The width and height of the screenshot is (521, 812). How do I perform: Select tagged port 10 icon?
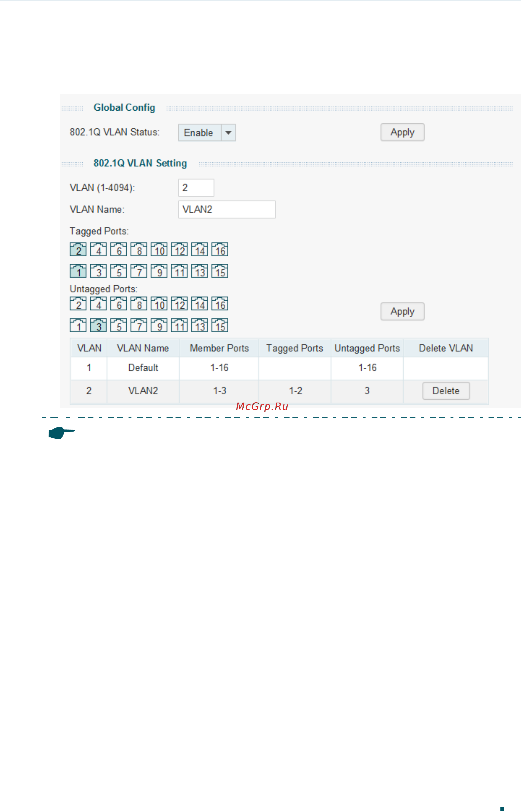159,249
